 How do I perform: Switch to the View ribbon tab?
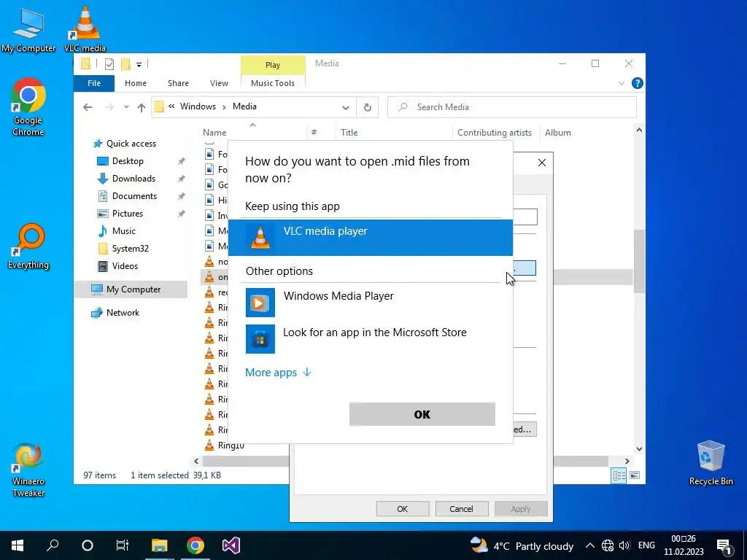[x=219, y=83]
